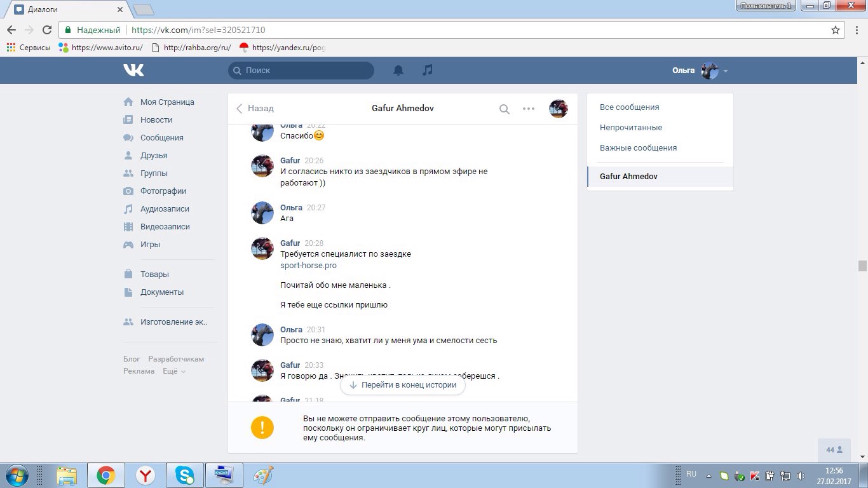This screenshot has width=868, height=488.
Task: Click the page vertical scrollbar thumb
Action: (862, 266)
